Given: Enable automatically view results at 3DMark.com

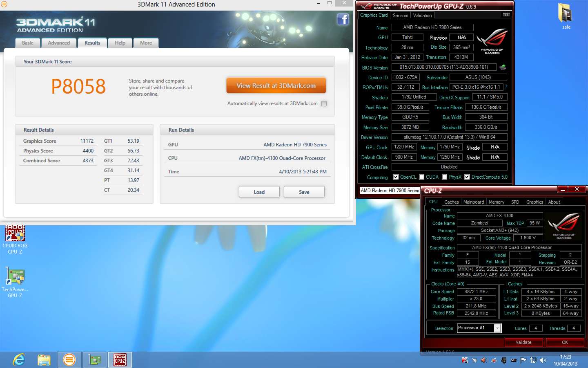Looking at the screenshot, I should pyautogui.click(x=324, y=103).
